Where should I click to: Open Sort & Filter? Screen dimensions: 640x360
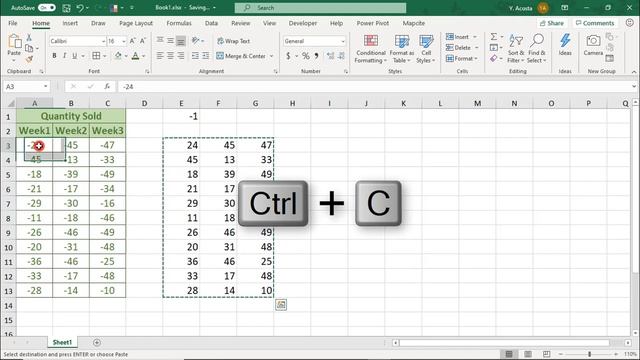[x=516, y=49]
